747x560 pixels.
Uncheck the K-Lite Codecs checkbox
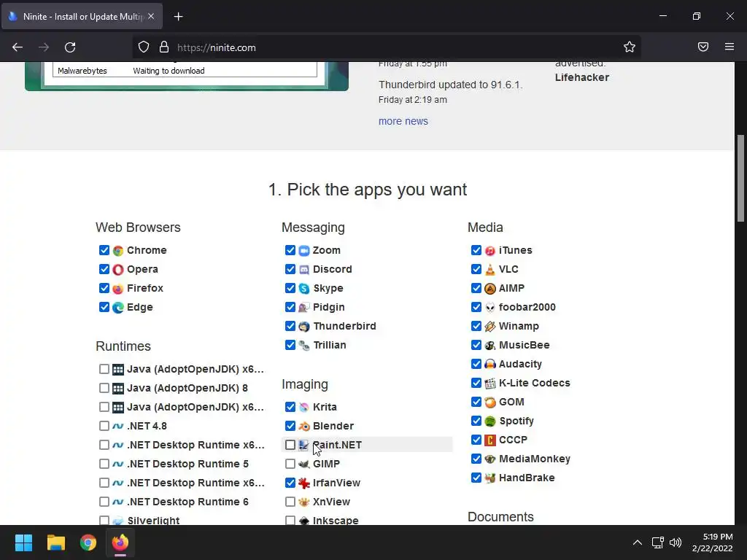476,383
